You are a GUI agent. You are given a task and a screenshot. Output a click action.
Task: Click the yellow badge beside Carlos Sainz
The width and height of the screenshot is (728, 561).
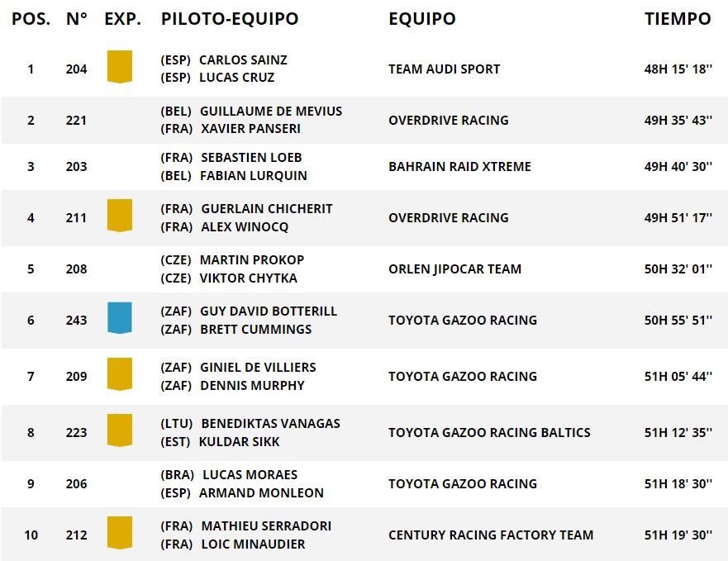coord(120,67)
